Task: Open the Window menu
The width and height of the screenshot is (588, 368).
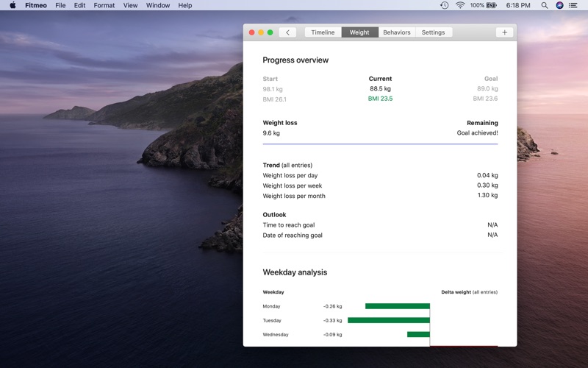Action: (x=158, y=5)
